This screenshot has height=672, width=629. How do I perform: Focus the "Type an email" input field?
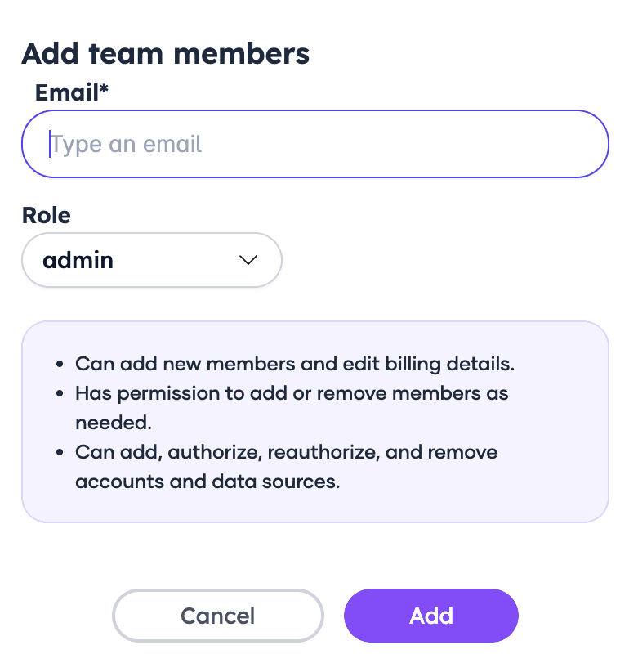[x=314, y=145]
